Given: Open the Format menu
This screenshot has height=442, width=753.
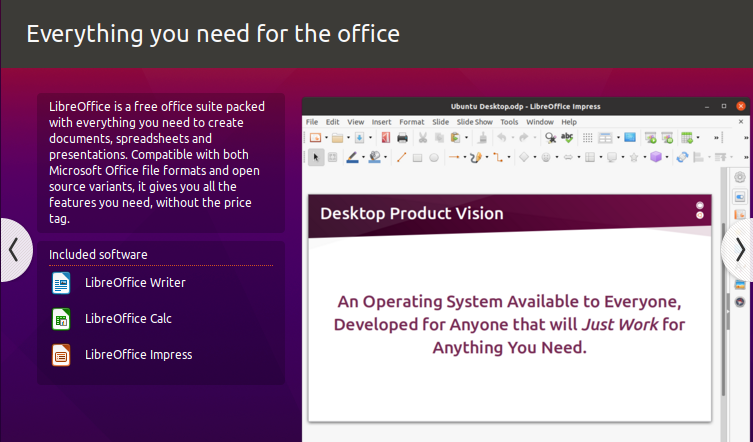Looking at the screenshot, I should coord(411,122).
